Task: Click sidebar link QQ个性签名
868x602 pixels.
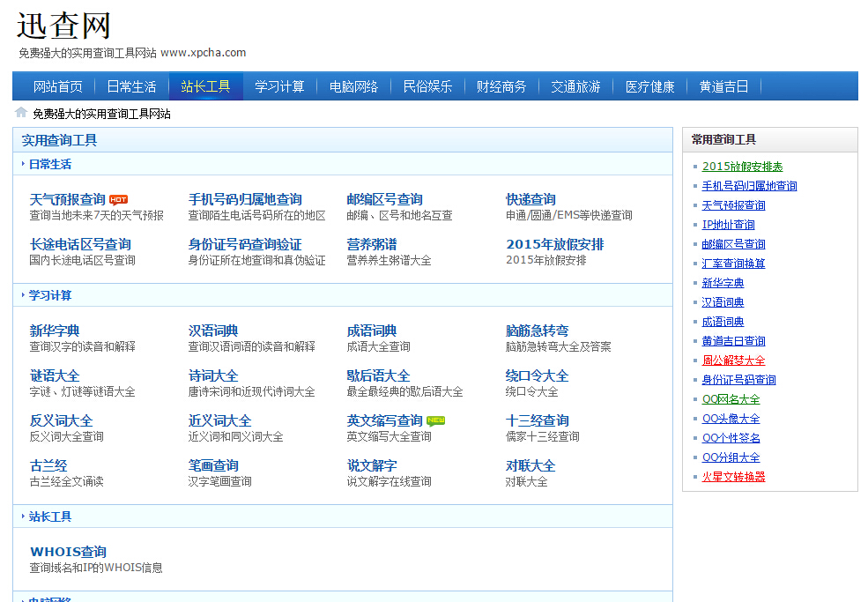Action: coord(731,438)
